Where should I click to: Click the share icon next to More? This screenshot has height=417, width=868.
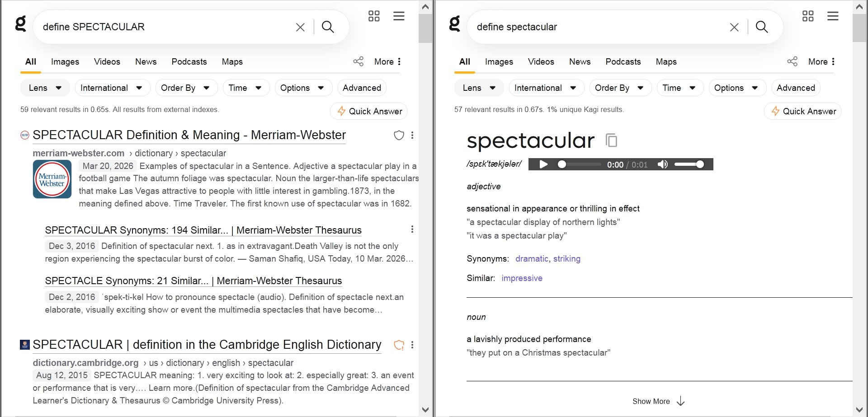coord(359,61)
